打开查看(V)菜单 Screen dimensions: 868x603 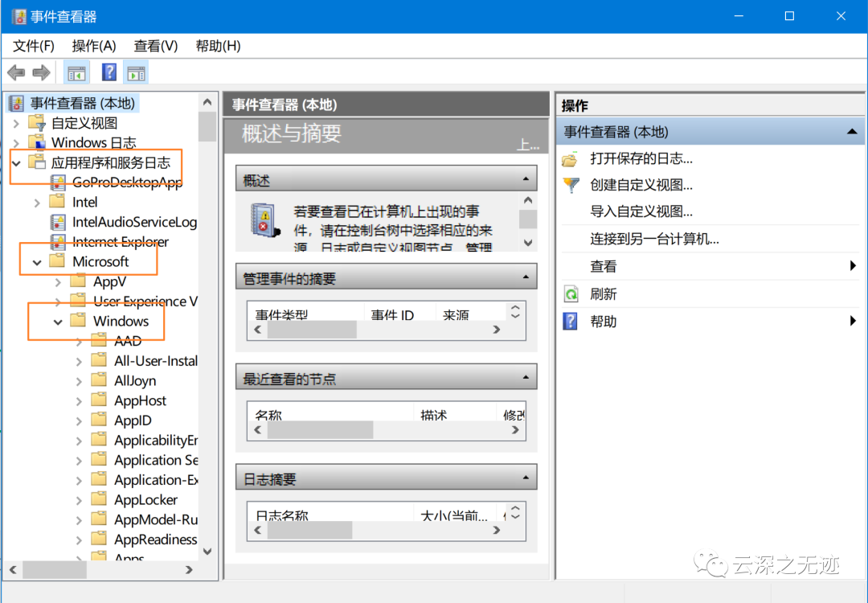point(154,46)
